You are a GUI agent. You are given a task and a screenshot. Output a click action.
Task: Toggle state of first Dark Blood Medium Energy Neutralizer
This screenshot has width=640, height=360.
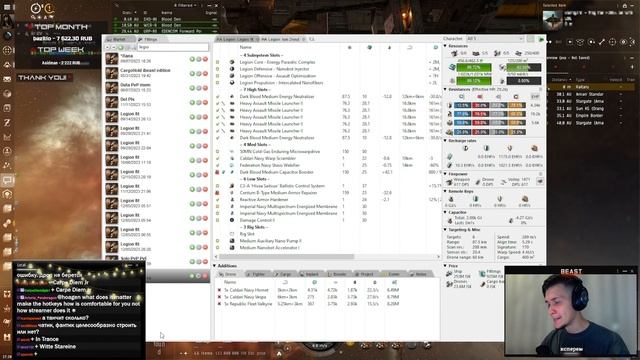click(218, 97)
